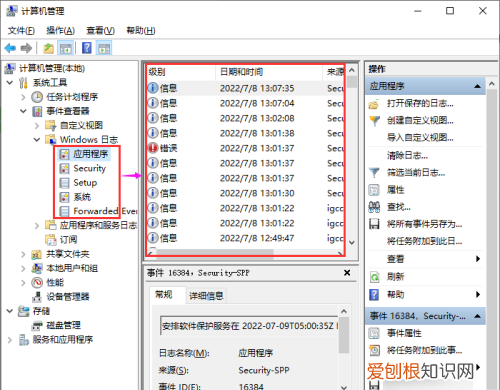Click event list scroll down arrow
Image resolution: width=500 pixels, height=390 pixels.
tap(352, 243)
